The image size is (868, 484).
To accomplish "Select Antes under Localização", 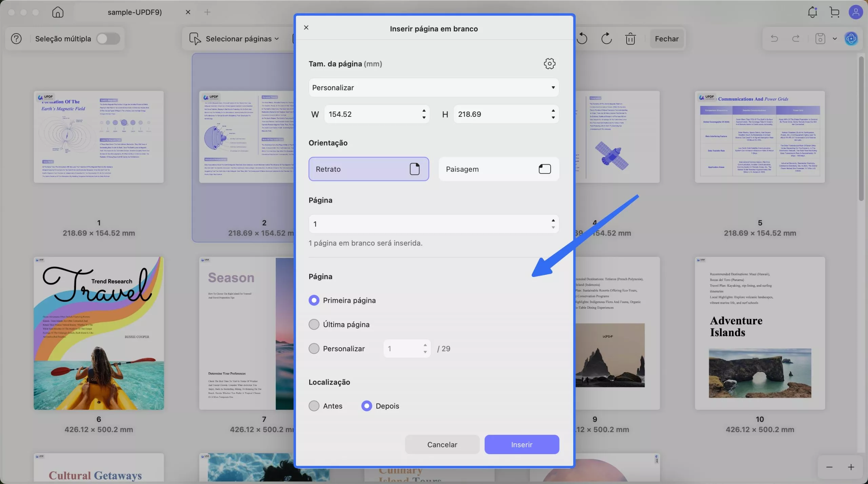I will (x=314, y=406).
